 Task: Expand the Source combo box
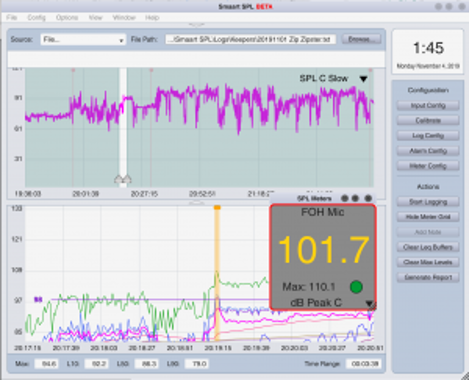(83, 40)
